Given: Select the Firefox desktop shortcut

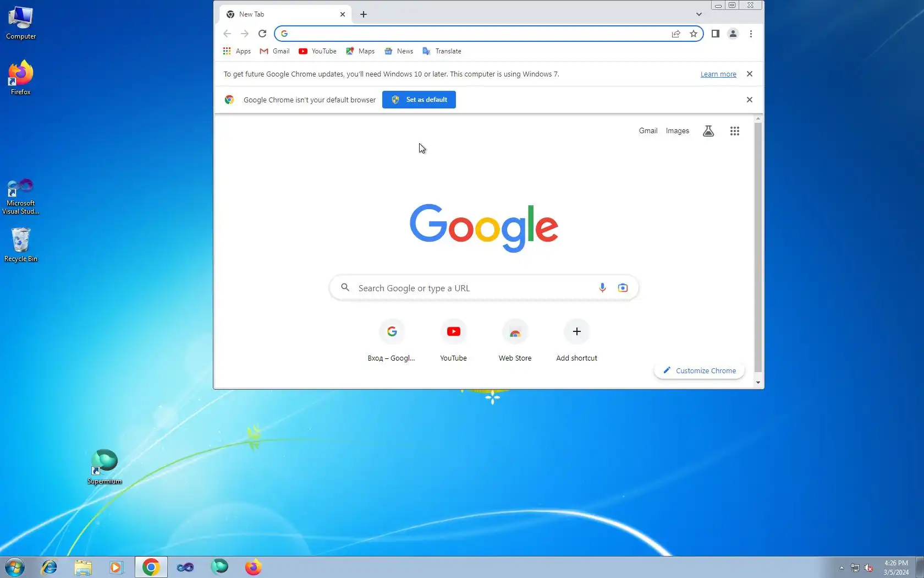Looking at the screenshot, I should [21, 78].
